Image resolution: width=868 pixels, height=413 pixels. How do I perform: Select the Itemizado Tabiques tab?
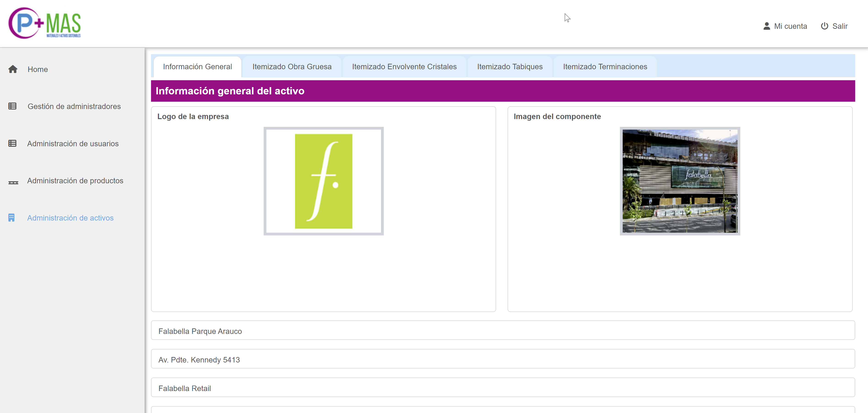[x=509, y=67]
